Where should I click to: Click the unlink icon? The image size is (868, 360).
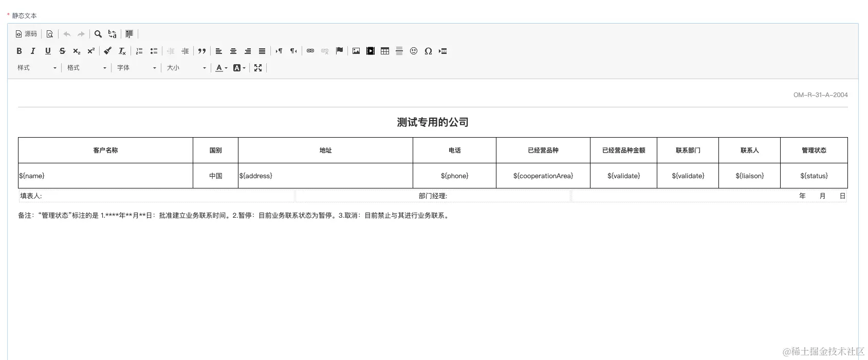[325, 51]
